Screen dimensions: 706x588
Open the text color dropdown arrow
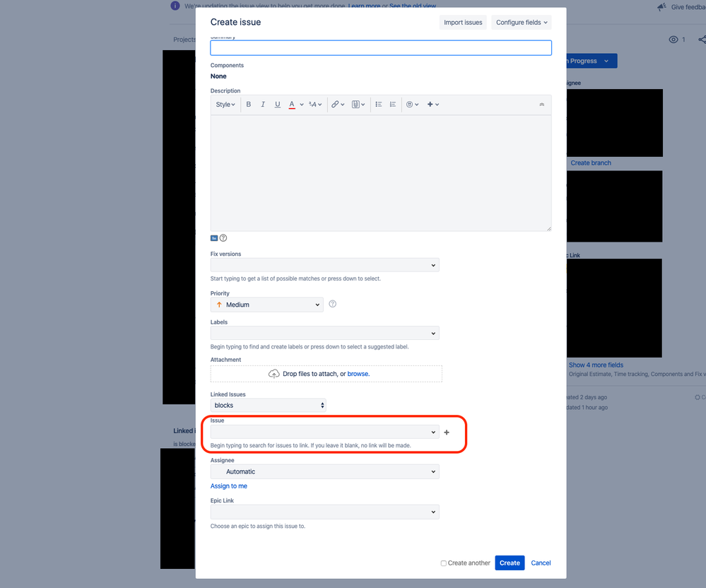[302, 105]
